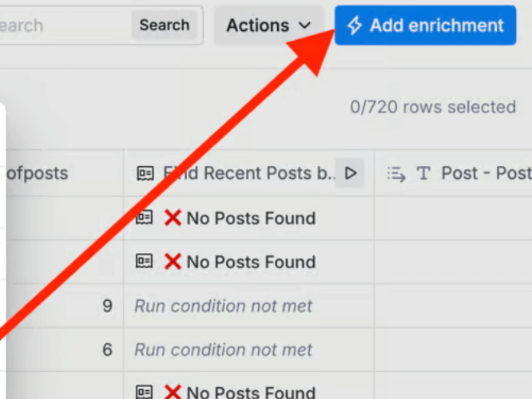Run the Find Recent Posts column play button

tap(350, 173)
